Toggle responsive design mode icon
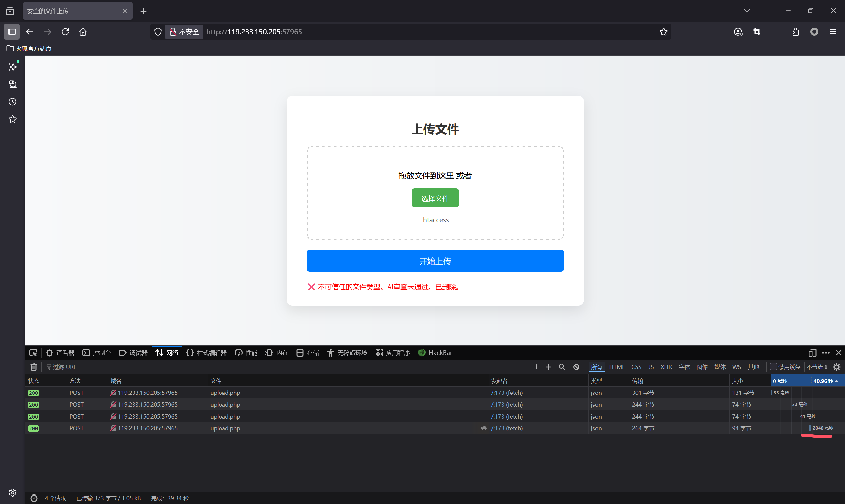Viewport: 845px width, 504px height. point(812,353)
